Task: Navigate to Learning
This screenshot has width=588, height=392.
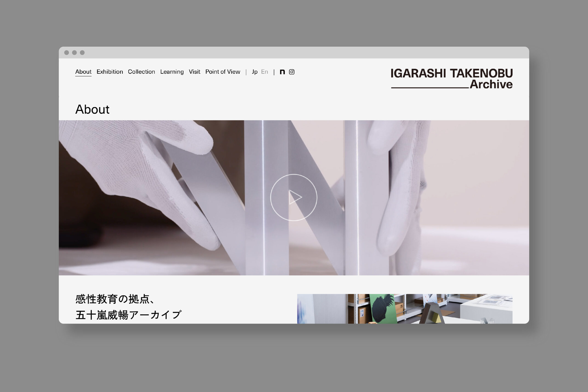Action: 172,72
